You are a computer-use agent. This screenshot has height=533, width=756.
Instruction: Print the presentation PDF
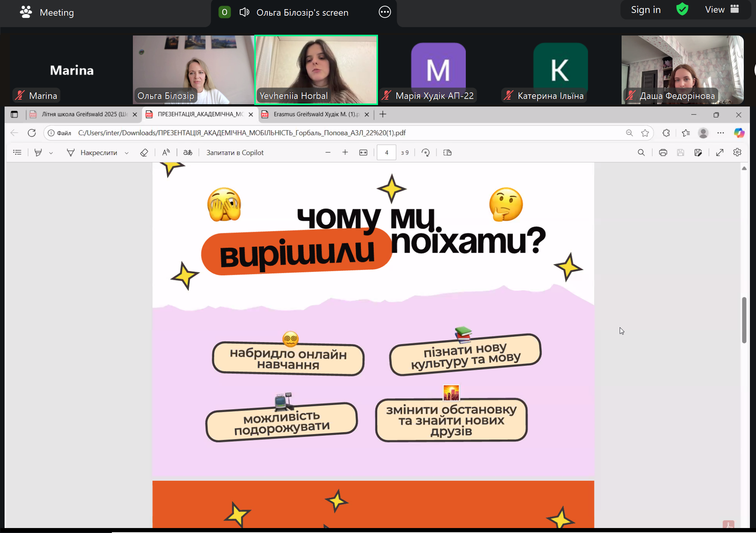coord(663,152)
